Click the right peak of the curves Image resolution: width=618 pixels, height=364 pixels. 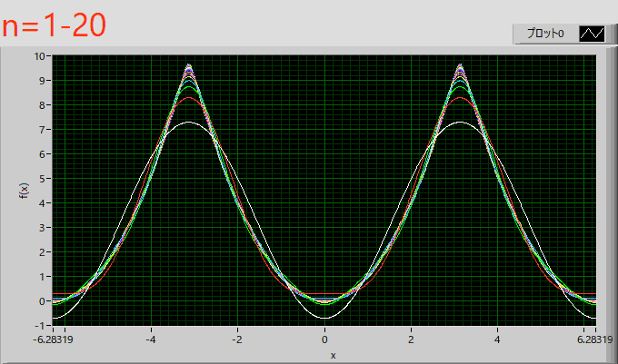(460, 66)
